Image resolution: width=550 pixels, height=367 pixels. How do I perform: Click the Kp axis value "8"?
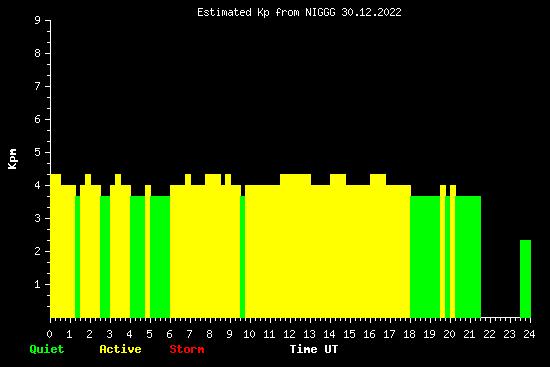pos(38,53)
